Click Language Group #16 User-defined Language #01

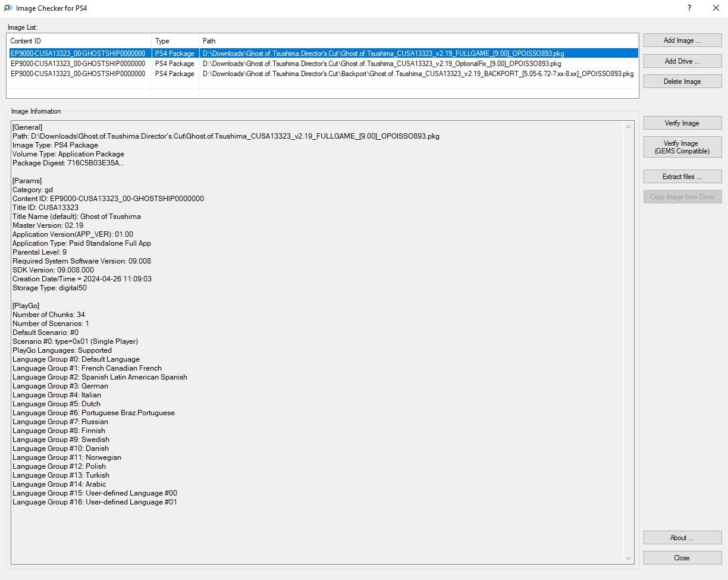[95, 502]
